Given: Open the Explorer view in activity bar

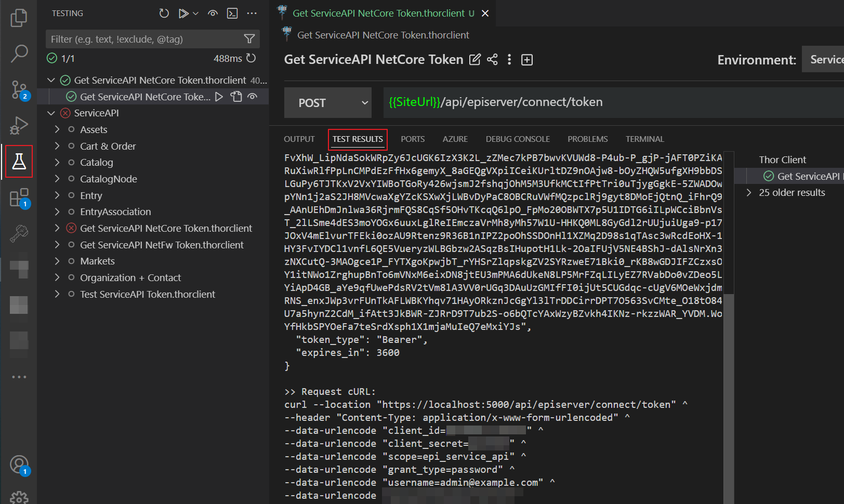Looking at the screenshot, I should pos(19,18).
